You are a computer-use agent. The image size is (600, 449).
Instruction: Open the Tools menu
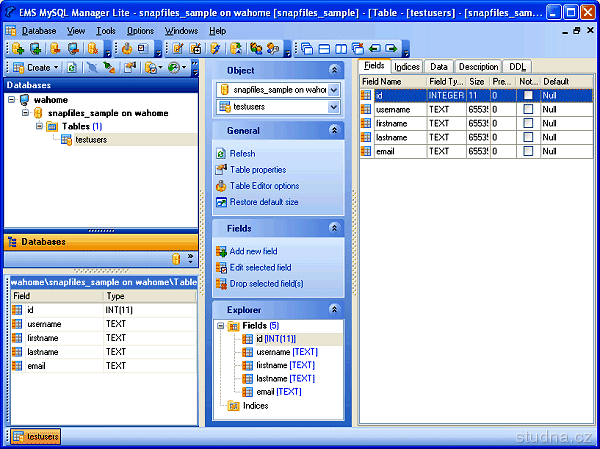tap(105, 31)
